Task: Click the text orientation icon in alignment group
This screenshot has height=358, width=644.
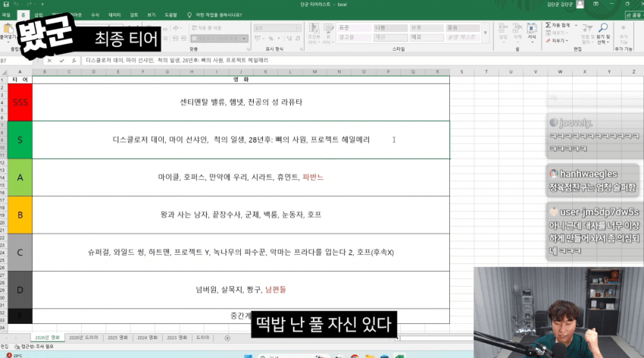Action: pos(177,28)
